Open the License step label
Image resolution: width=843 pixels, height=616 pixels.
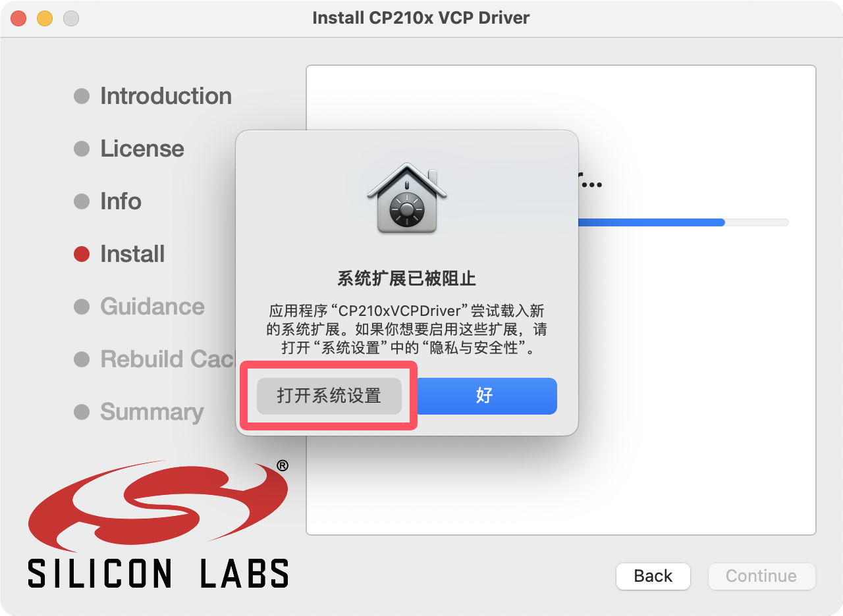[x=142, y=149]
